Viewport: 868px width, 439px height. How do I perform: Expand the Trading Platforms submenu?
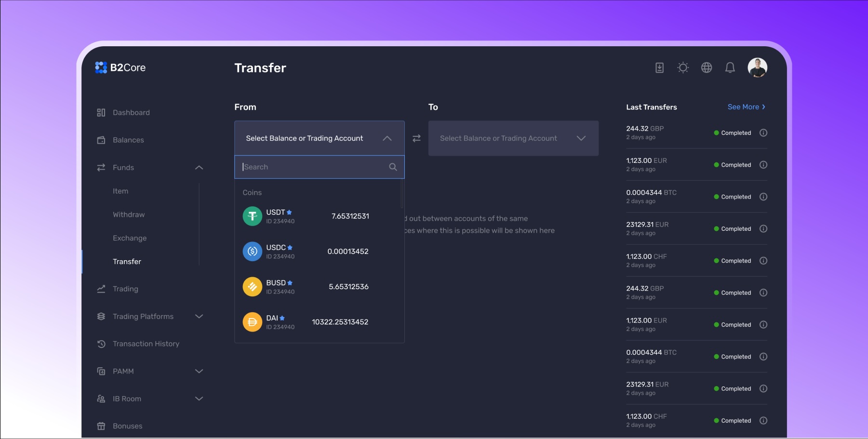tap(199, 317)
